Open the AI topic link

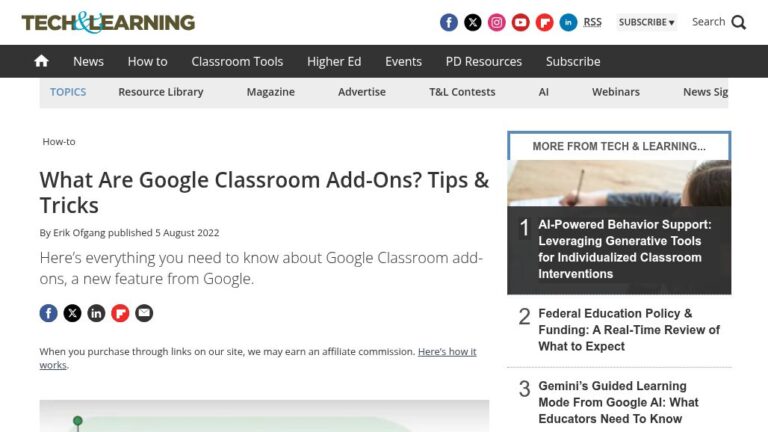[544, 92]
